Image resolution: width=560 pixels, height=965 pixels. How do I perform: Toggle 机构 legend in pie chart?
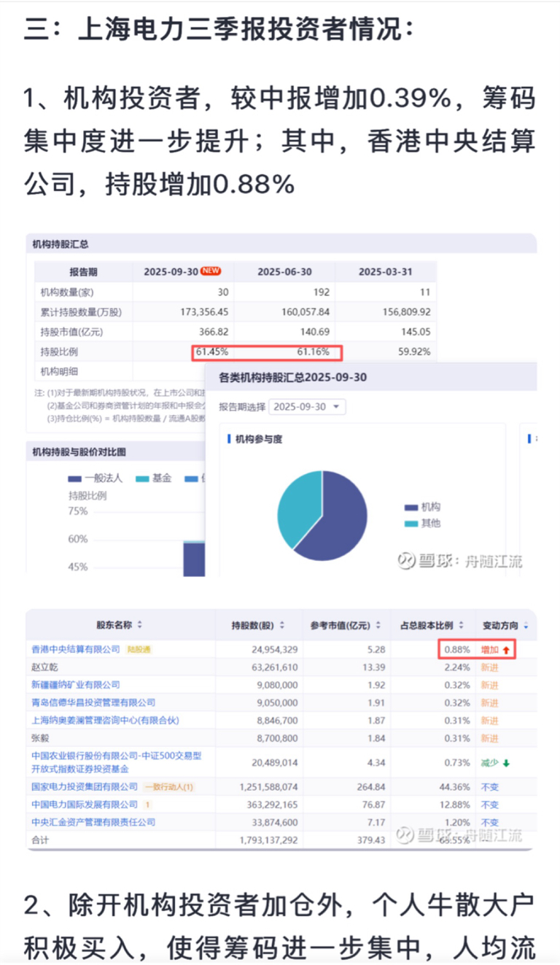click(421, 507)
